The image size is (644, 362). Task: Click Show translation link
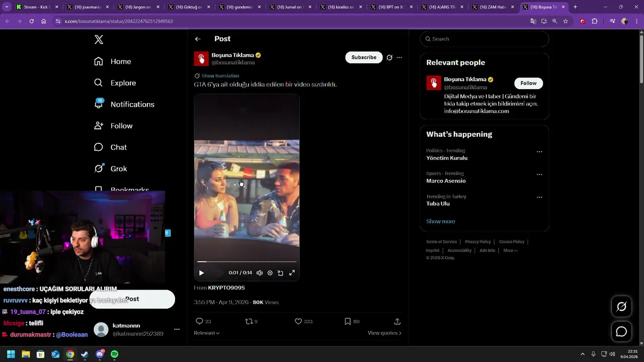pos(220,76)
